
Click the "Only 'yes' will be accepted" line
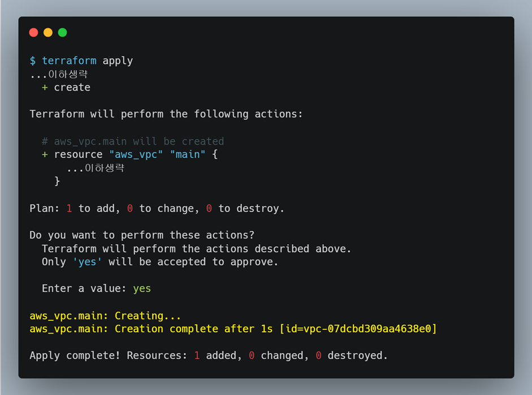(x=160, y=262)
